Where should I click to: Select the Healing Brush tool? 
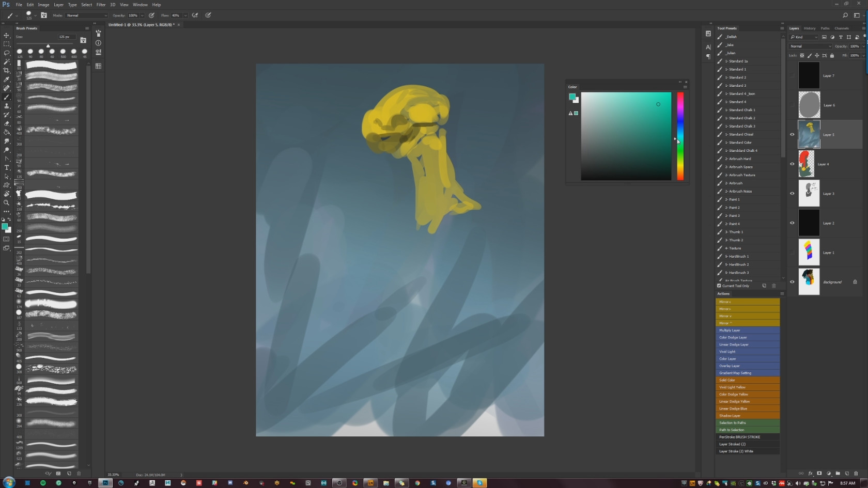(7, 88)
